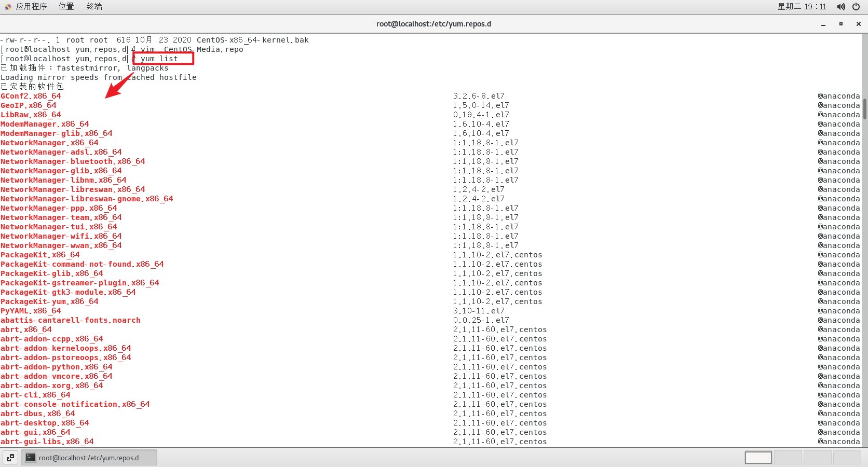
Task: Click the PackageKit-yum.x86_64 entry
Action: [x=49, y=301]
